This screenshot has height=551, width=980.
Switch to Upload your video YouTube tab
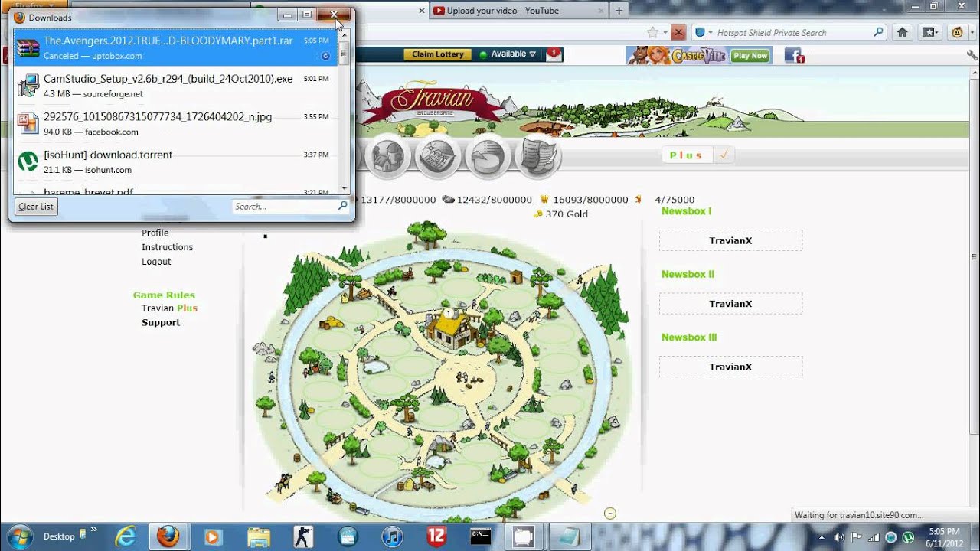coord(520,11)
